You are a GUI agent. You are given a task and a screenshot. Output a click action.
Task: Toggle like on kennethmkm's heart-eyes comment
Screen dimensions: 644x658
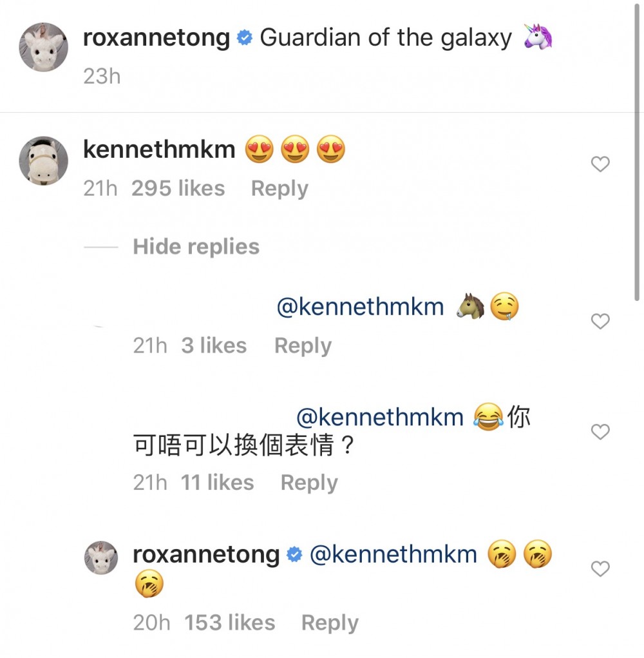(x=600, y=164)
